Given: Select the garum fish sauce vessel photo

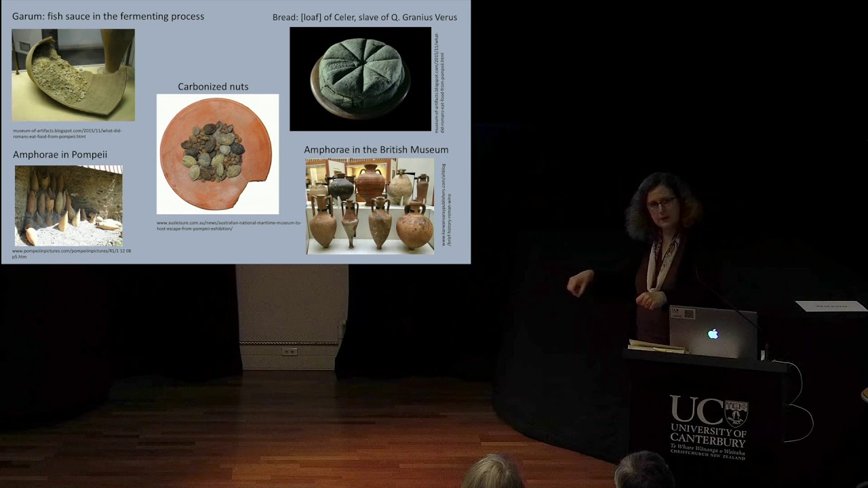Looking at the screenshot, I should [73, 75].
